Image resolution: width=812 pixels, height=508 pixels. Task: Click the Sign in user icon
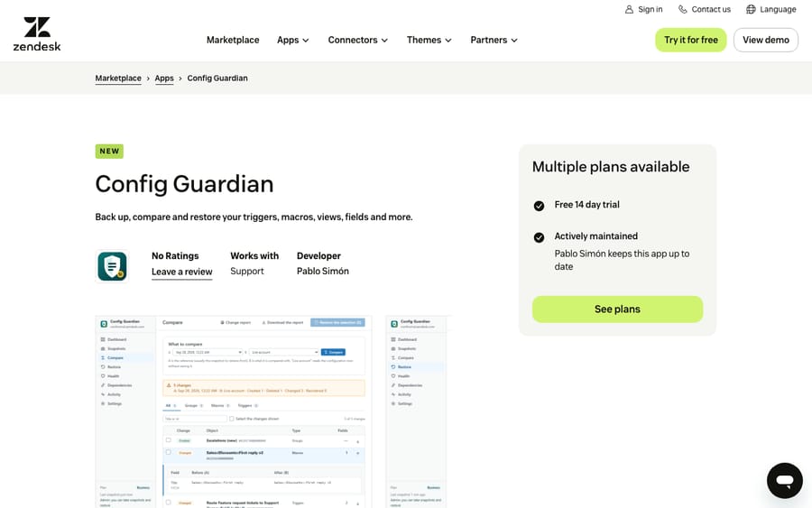point(629,9)
